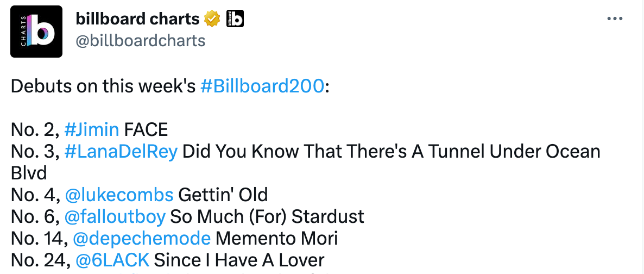644x274 pixels.
Task: Click the 'FACE' album title text
Action: (146, 130)
